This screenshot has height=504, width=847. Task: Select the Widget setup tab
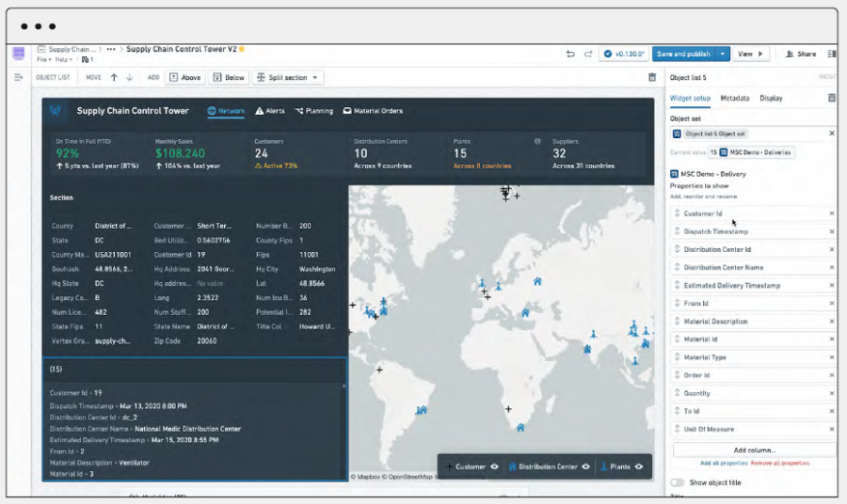click(x=690, y=98)
